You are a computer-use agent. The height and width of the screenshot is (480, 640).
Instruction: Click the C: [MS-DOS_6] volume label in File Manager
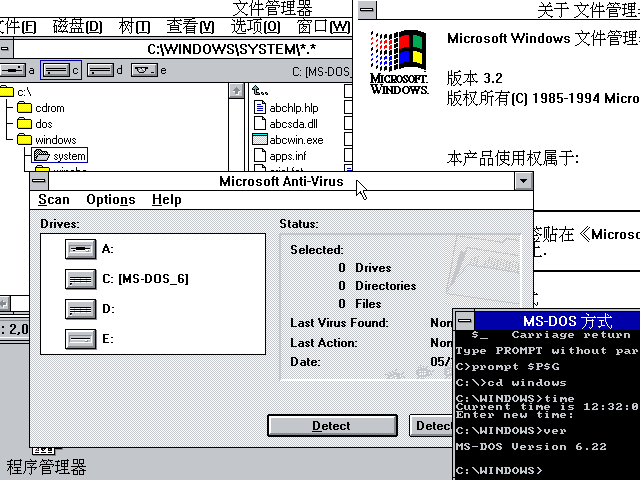pyautogui.click(x=322, y=72)
